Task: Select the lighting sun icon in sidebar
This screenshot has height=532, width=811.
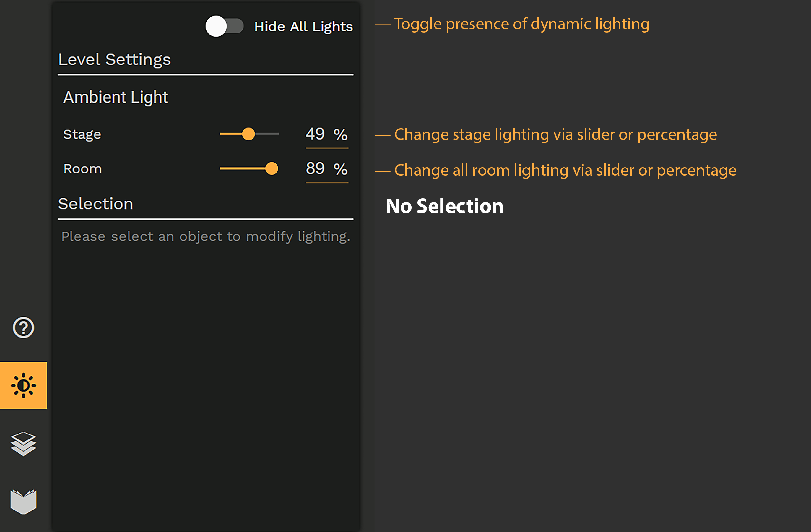Action: pyautogui.click(x=24, y=385)
